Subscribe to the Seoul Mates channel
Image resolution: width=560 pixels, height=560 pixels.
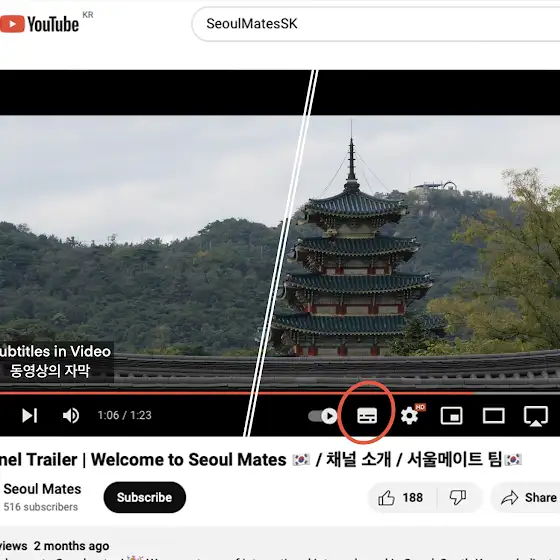pos(145,497)
